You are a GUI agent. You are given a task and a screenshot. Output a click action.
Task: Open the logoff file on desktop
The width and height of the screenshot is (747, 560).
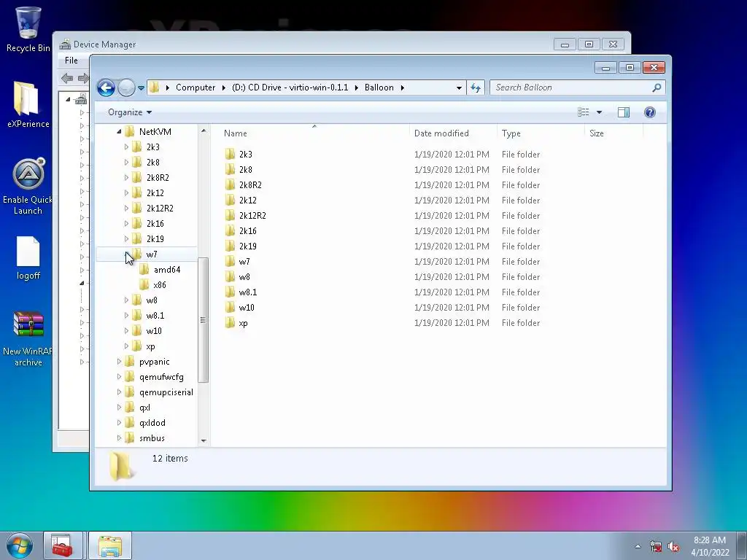(28, 257)
